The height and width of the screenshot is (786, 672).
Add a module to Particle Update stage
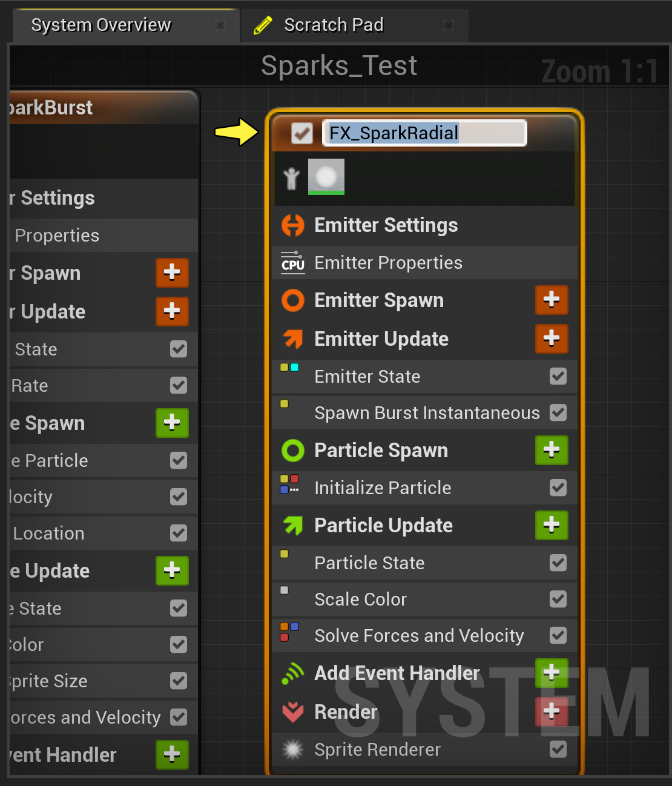click(x=551, y=524)
